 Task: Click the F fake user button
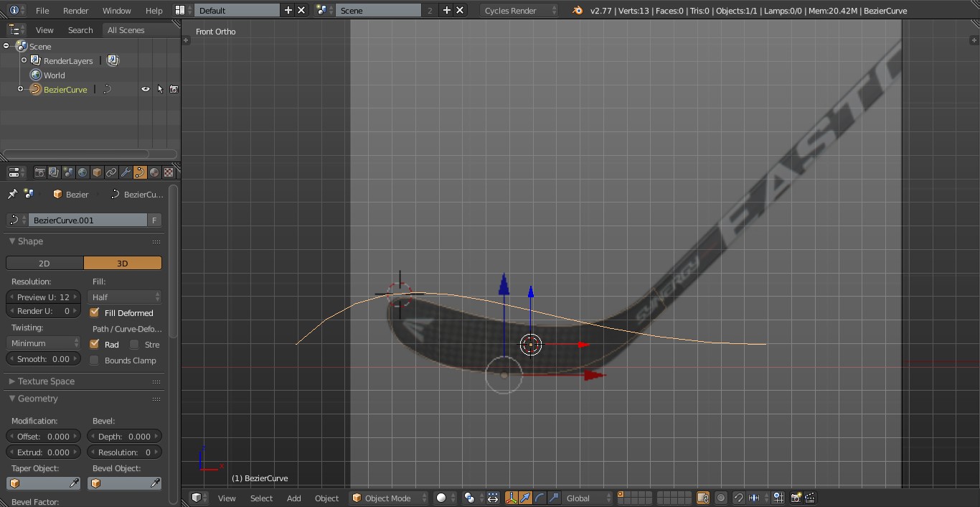pos(154,220)
